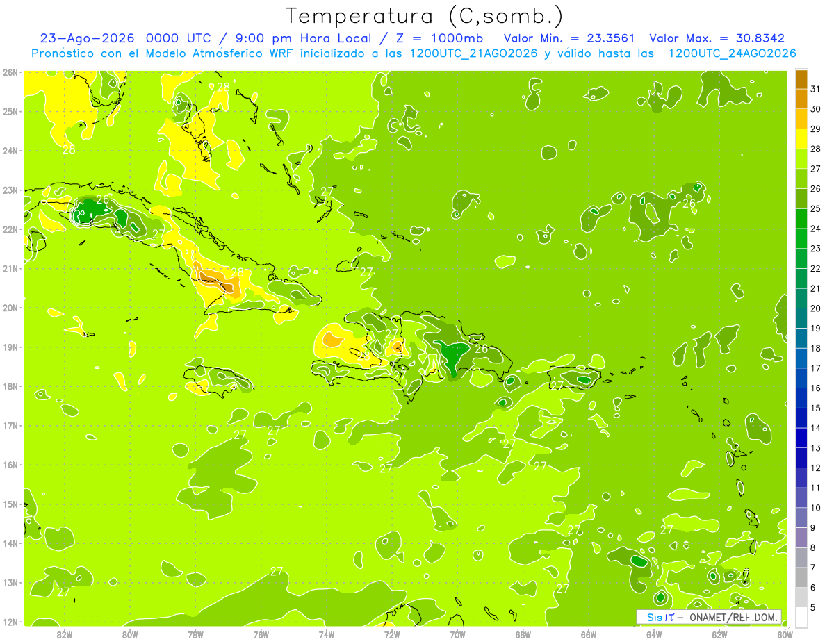The image size is (834, 644).
Task: Click the 72W longitude axis label
Action: tap(392, 634)
